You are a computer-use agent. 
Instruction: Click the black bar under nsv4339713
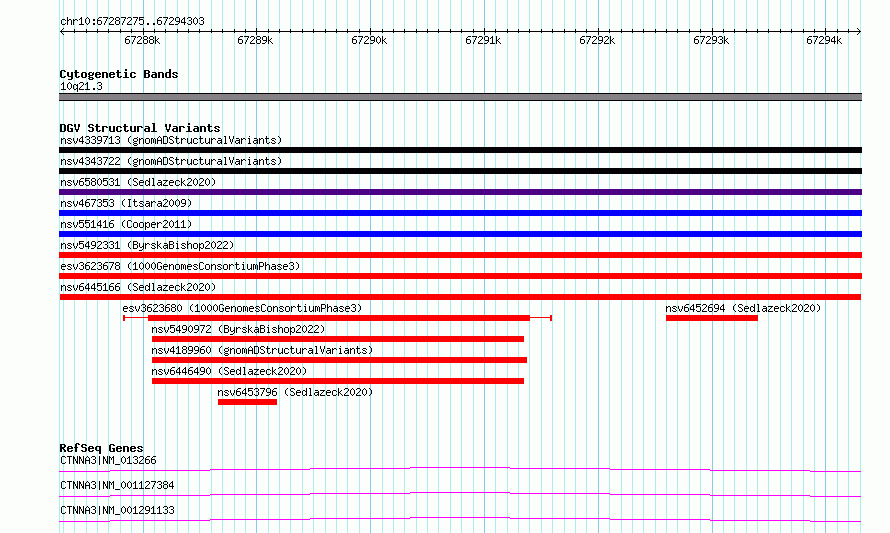point(460,150)
